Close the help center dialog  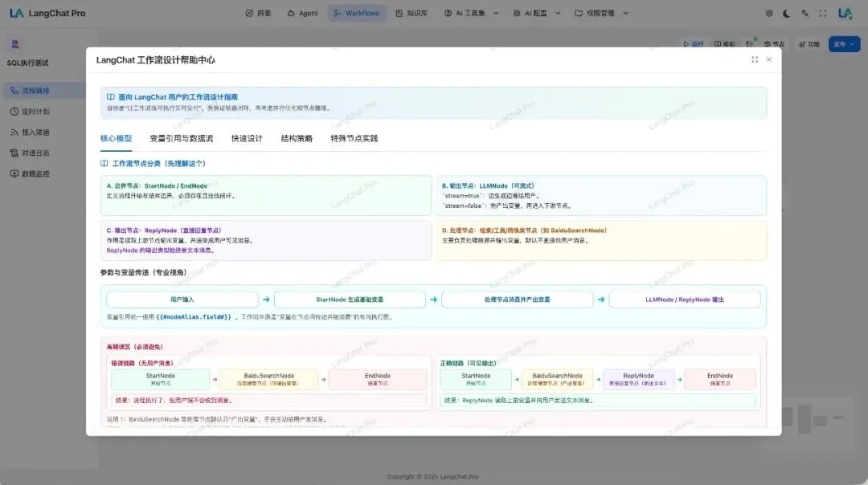pos(769,59)
